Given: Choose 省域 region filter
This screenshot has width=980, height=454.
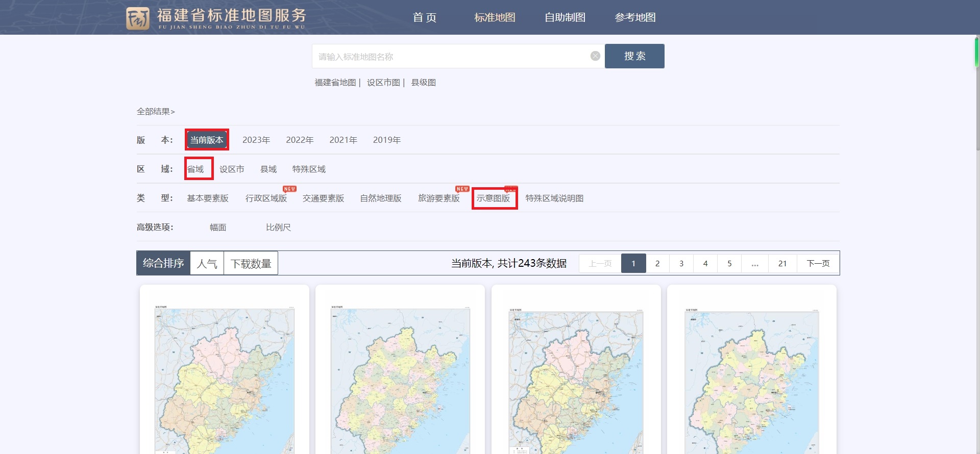Looking at the screenshot, I should click(195, 169).
